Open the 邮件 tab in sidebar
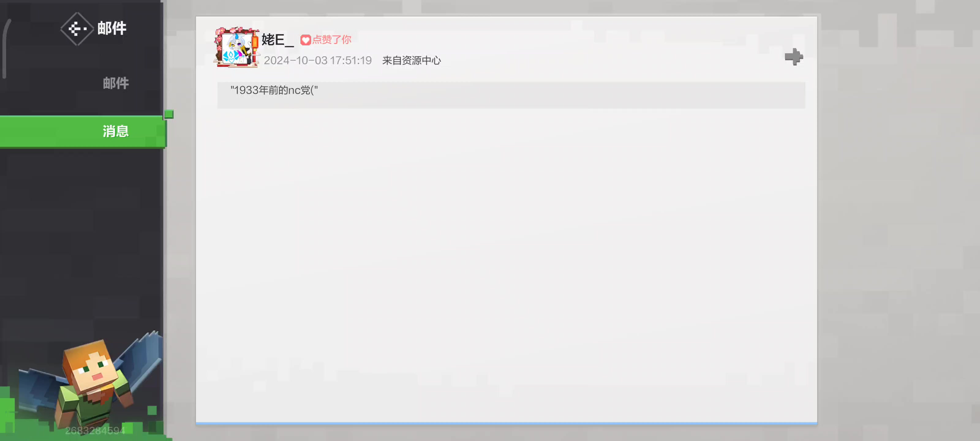The width and height of the screenshot is (980, 441). click(x=116, y=83)
